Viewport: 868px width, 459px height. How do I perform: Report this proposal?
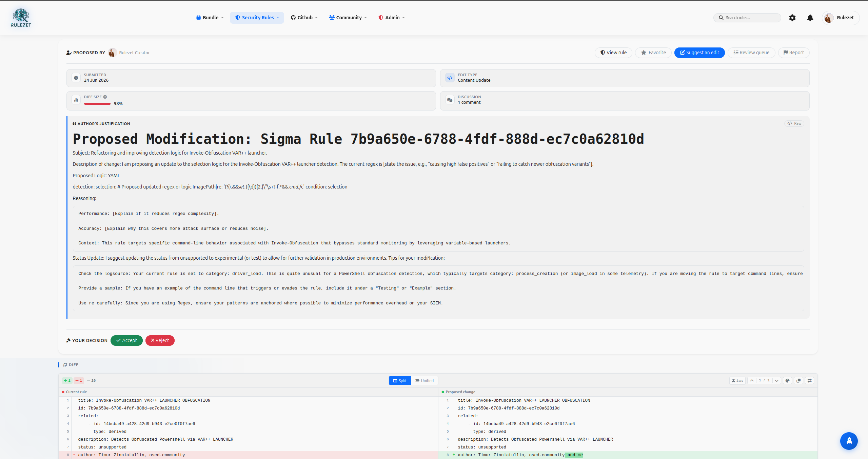(x=794, y=53)
